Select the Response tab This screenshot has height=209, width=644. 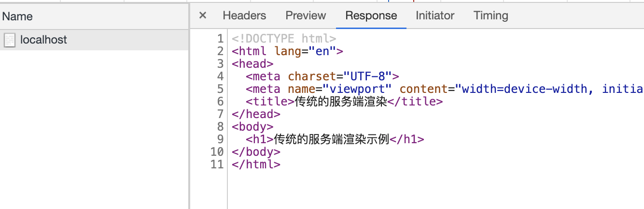pos(371,15)
